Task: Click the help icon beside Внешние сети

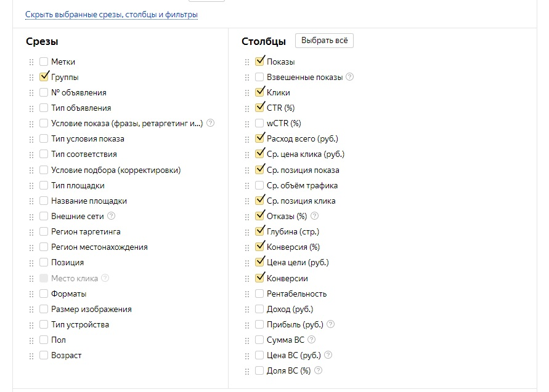Action: tap(112, 217)
